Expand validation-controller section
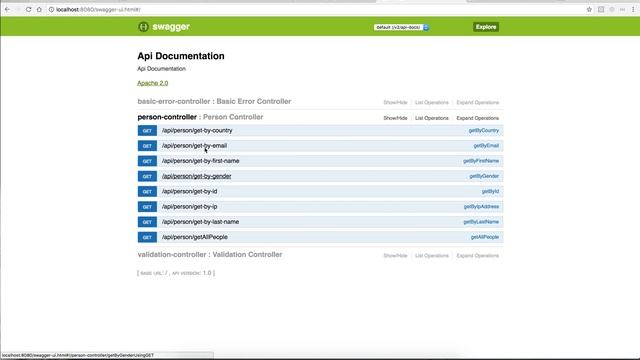640x360 pixels. 210,255
